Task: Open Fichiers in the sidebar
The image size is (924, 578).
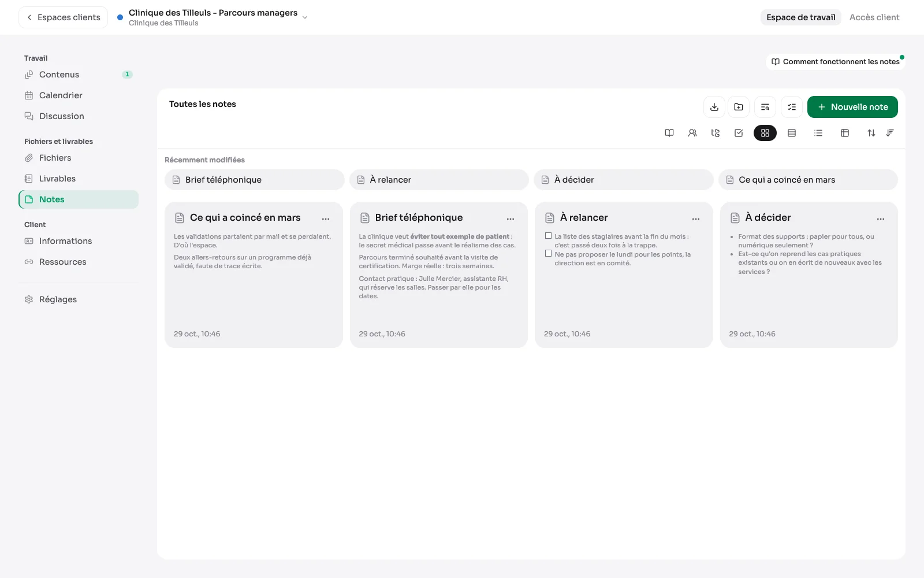Action: pyautogui.click(x=79, y=158)
